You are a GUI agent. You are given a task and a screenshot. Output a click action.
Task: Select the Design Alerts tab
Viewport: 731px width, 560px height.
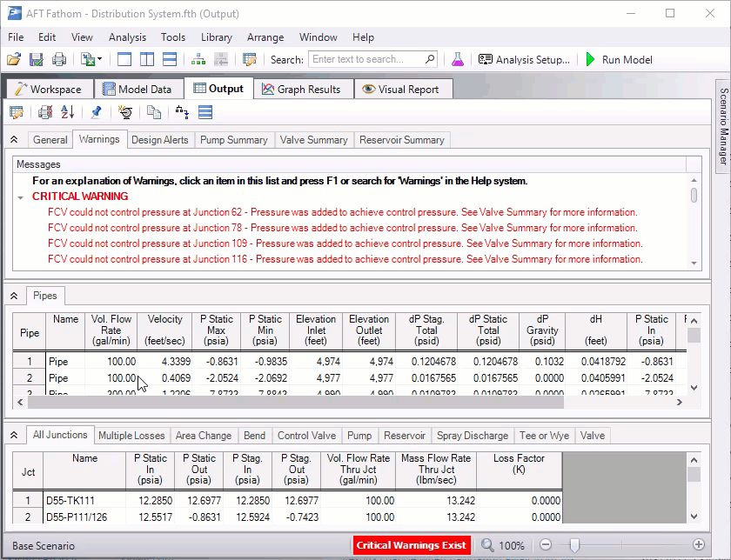point(160,140)
